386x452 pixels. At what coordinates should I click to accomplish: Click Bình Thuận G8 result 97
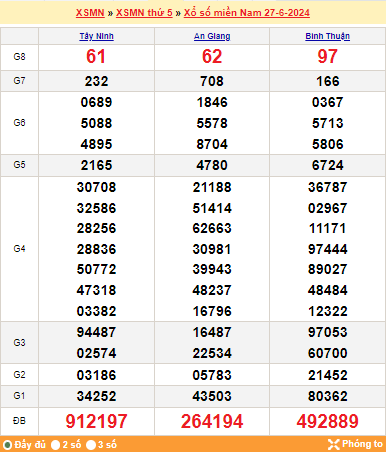coord(327,56)
